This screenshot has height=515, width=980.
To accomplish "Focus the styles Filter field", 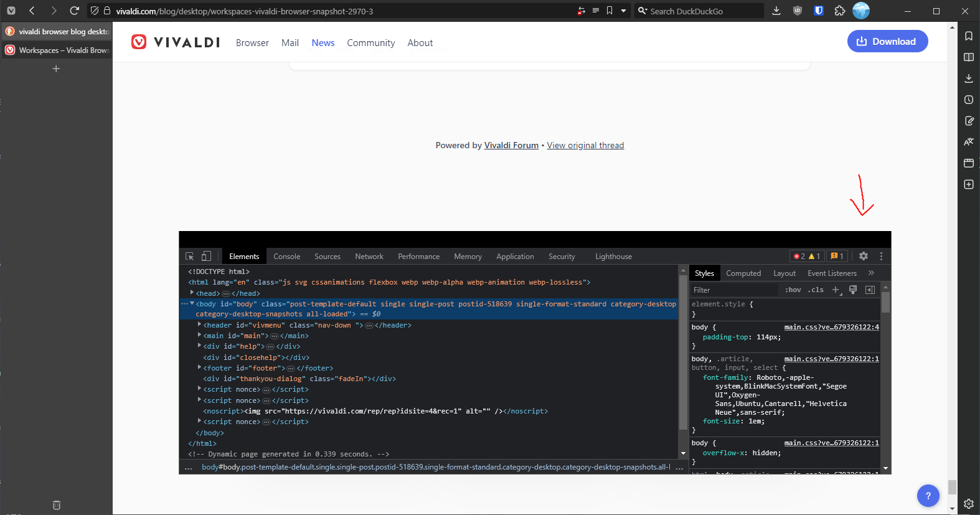I will pos(735,290).
